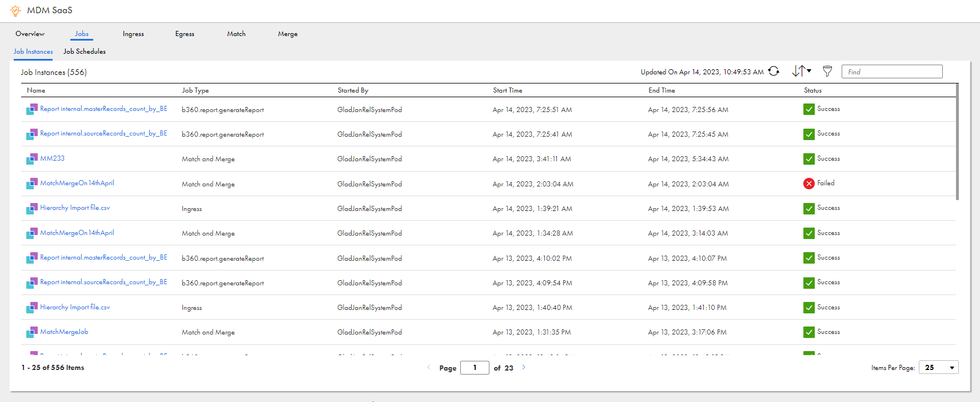Click the job icon for the Apr 13 4:09:54 PM sourceRecords report
This screenshot has width=980, height=402.
[32, 282]
